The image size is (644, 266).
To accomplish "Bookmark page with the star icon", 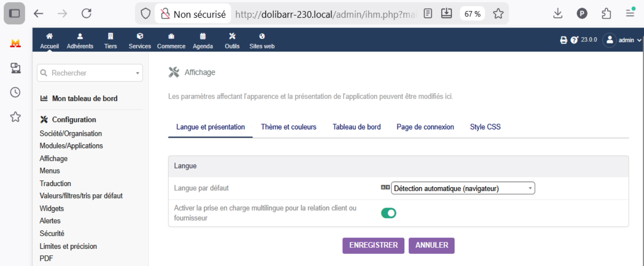I will click(498, 14).
